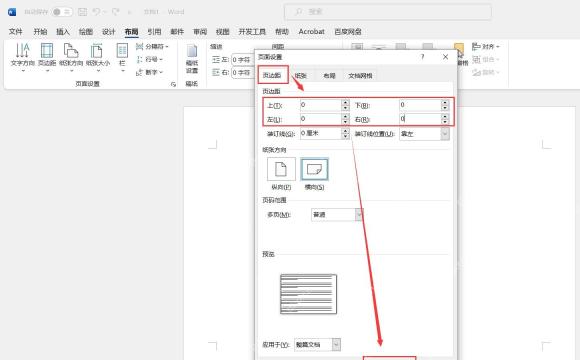This screenshot has height=360, width=580.
Task: Open the Customize Quick Access Toolbar arrow
Action: pos(129,12)
